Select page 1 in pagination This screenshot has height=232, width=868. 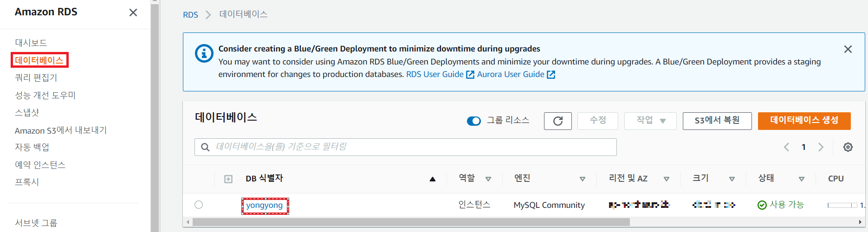tap(803, 147)
